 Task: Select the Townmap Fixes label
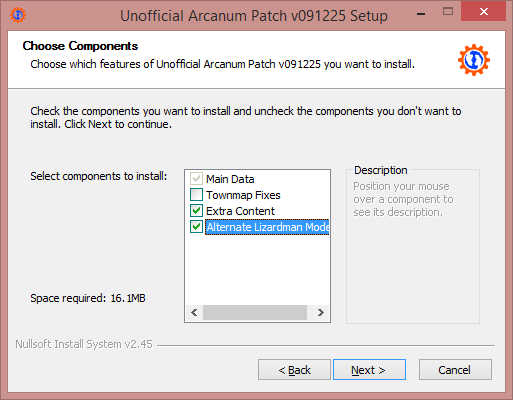tap(243, 195)
